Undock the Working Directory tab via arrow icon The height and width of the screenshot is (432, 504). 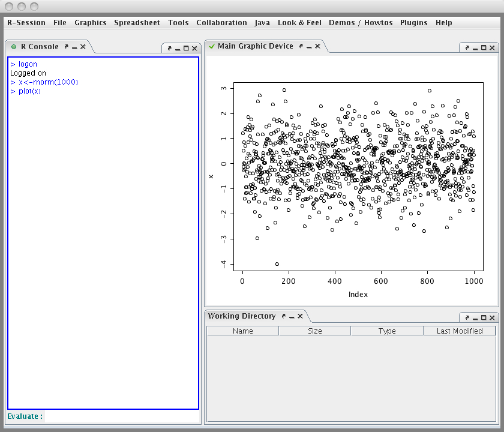pyautogui.click(x=283, y=316)
